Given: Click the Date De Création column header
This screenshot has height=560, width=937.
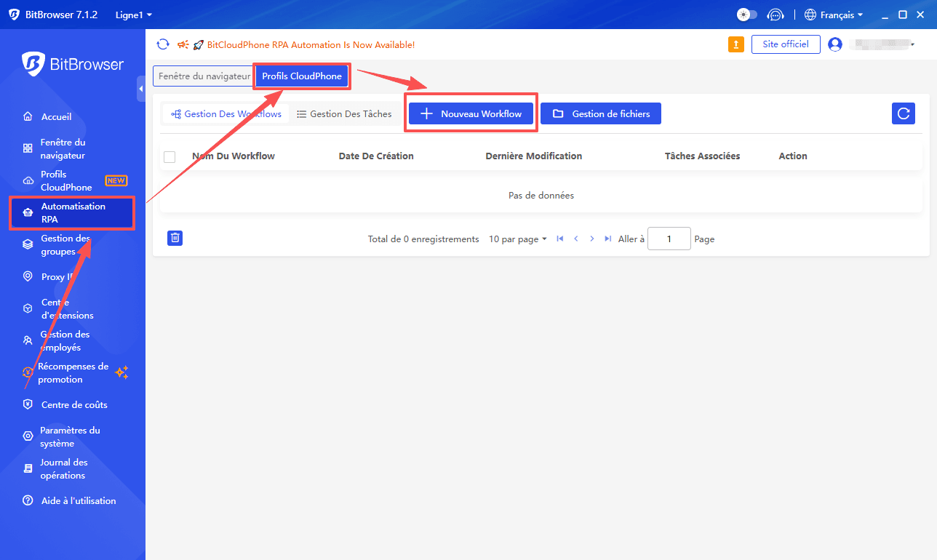Looking at the screenshot, I should click(376, 156).
